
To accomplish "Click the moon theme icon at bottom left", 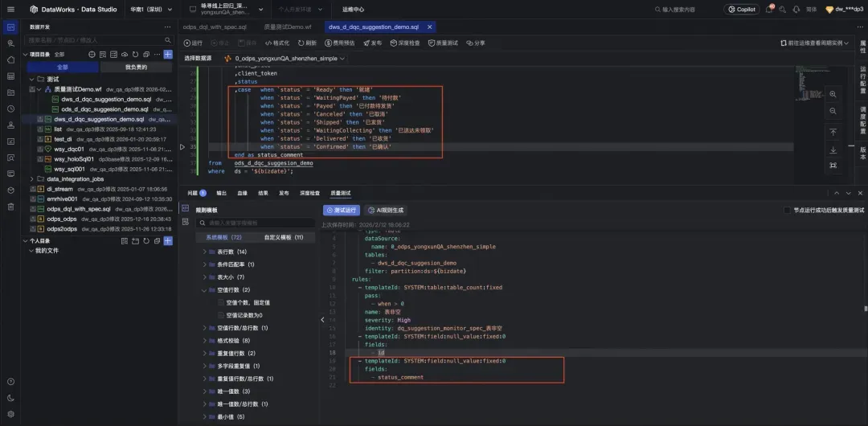I will [10, 398].
